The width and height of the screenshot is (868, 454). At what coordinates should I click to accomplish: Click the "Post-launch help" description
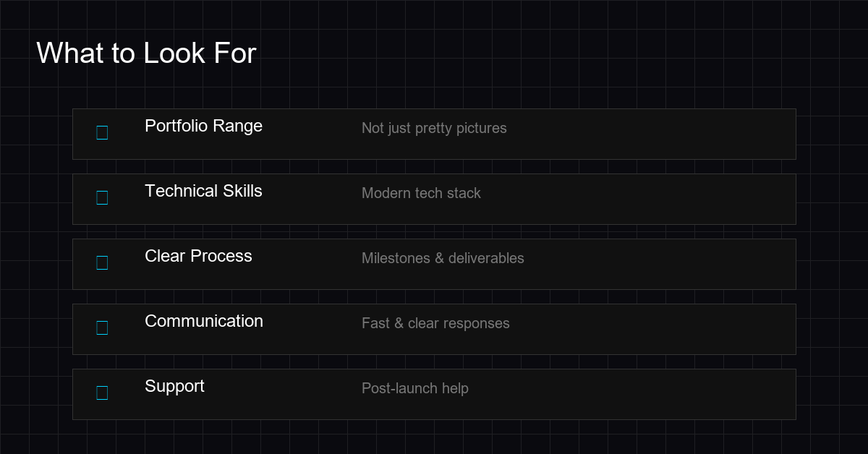[x=415, y=388]
